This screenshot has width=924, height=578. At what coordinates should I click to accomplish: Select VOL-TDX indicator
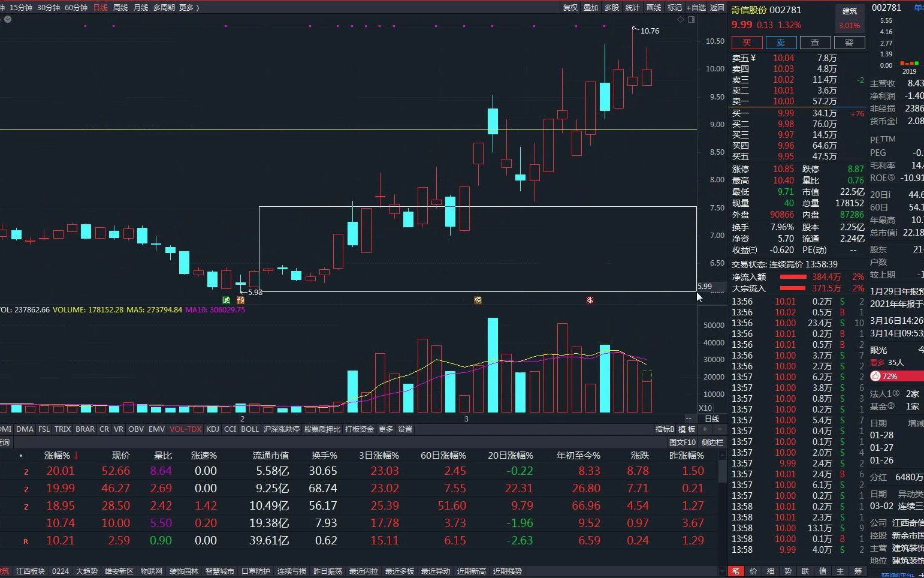[186, 429]
